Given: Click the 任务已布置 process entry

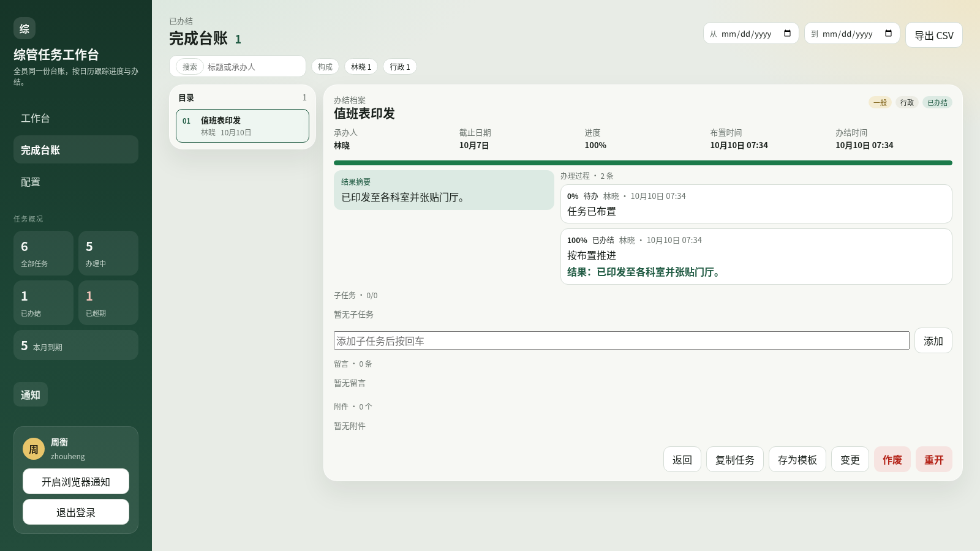Looking at the screenshot, I should pos(756,204).
